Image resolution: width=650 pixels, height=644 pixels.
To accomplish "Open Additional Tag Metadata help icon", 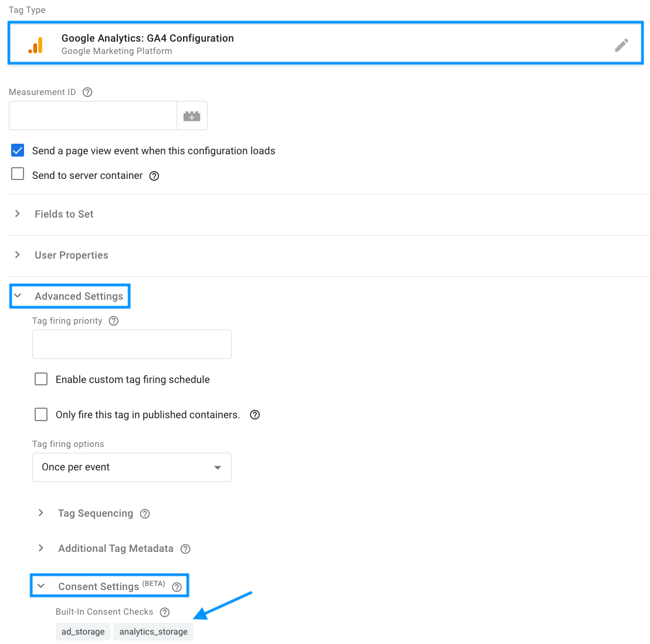I will point(185,549).
